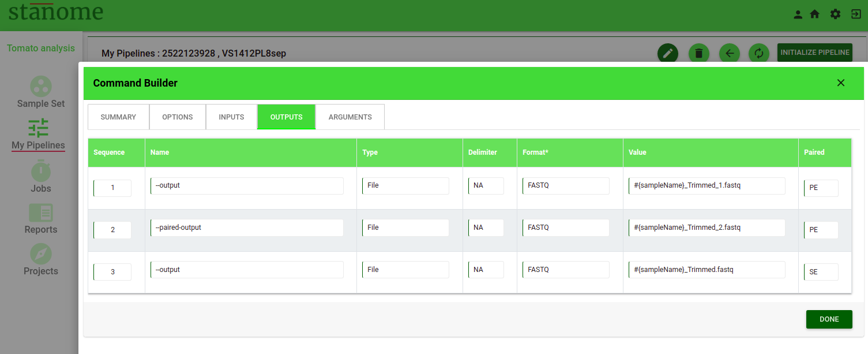Open Reports in the sidebar
This screenshot has width=868, height=354.
coord(41,219)
